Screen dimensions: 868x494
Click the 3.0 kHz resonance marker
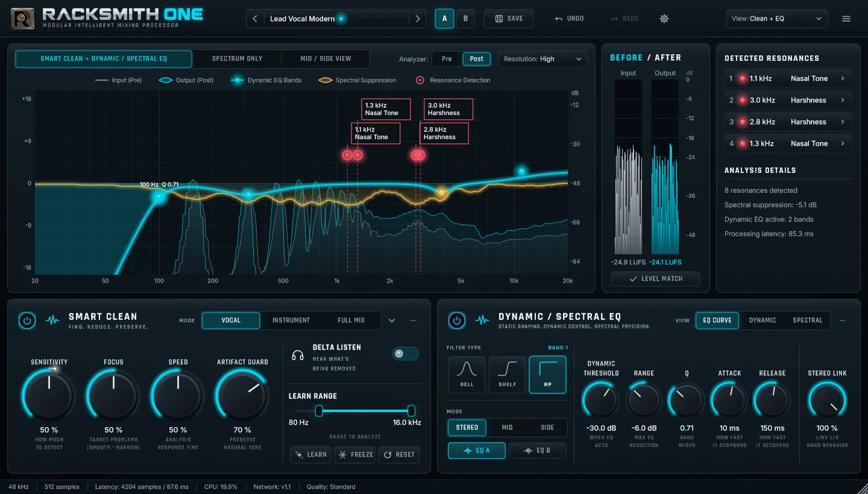click(421, 155)
